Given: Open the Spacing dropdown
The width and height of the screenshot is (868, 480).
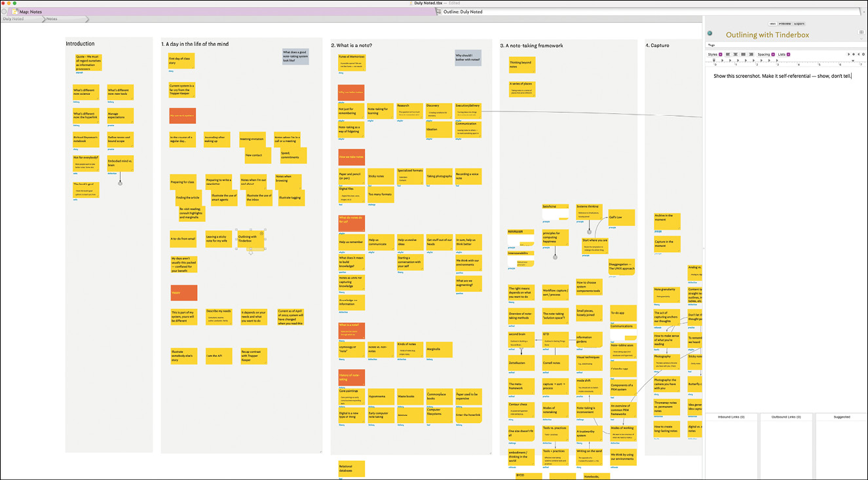Looking at the screenshot, I should click(x=766, y=54).
